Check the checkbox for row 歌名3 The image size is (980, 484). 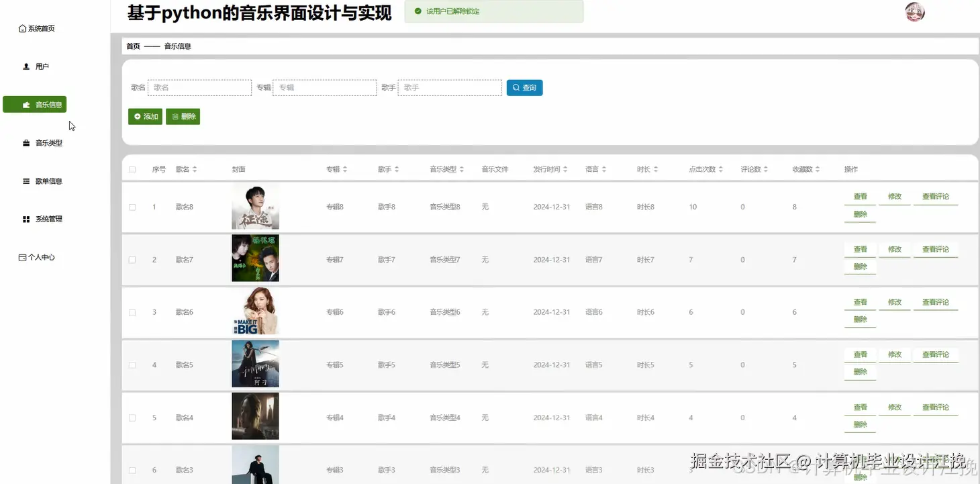(x=132, y=471)
